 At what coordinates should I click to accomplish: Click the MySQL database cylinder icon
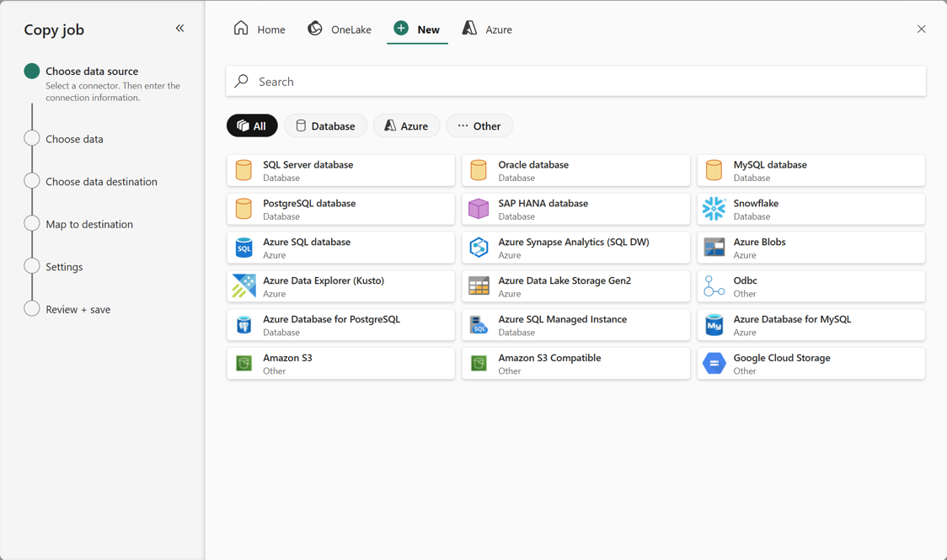point(714,170)
